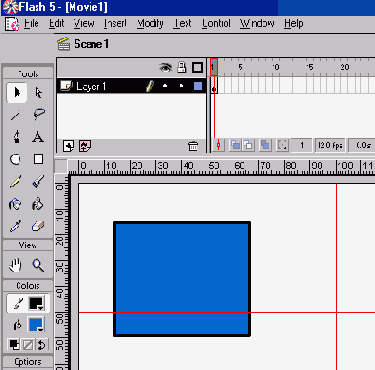Viewport: 375px width, 370px height.
Task: Open the Control menu
Action: 216,23
